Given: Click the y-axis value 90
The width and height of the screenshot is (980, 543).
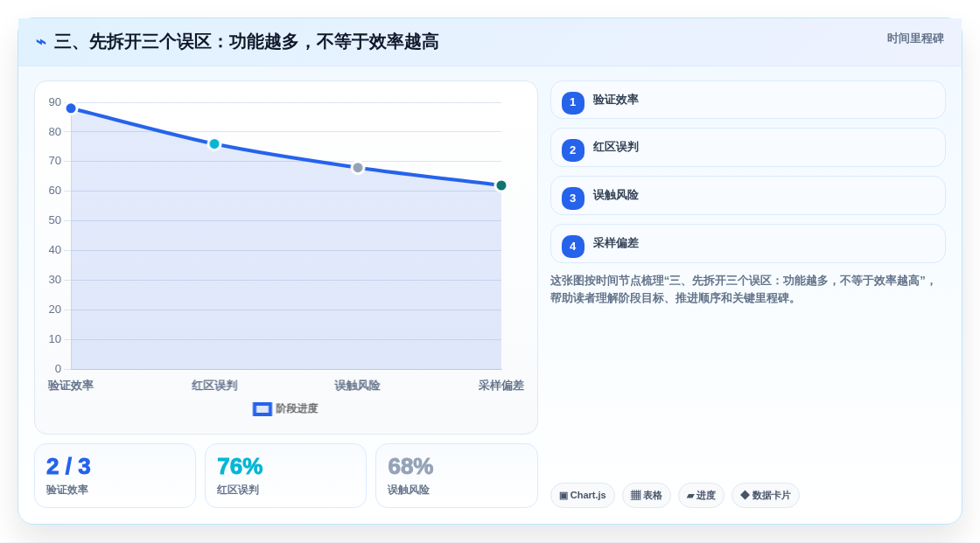Looking at the screenshot, I should pos(55,101).
